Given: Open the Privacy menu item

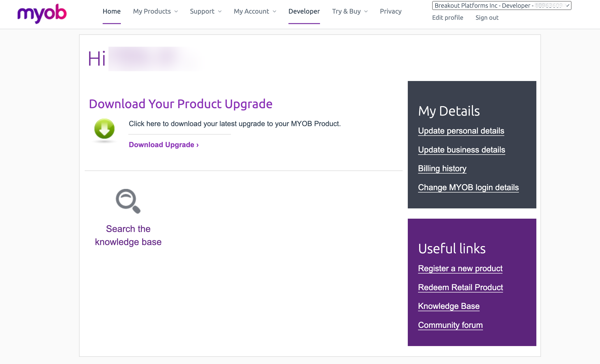Looking at the screenshot, I should pyautogui.click(x=391, y=11).
